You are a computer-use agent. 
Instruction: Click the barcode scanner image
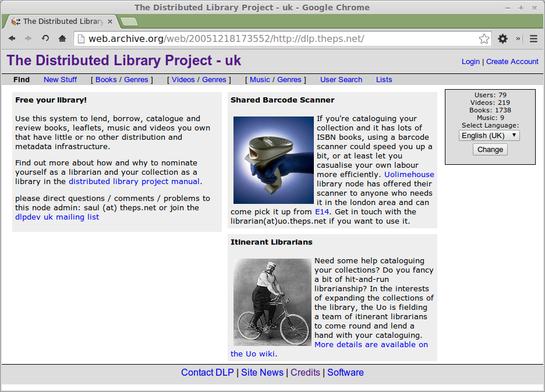click(x=274, y=160)
